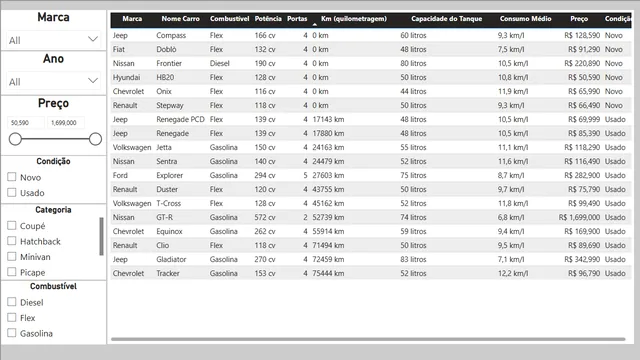This screenshot has height=360, width=640.
Task: Grab the right Preço slider handle
Action: 95,139
